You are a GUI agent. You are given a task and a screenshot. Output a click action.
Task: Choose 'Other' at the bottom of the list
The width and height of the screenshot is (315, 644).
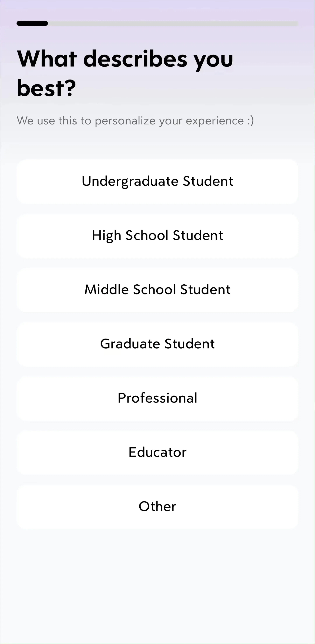tap(157, 507)
